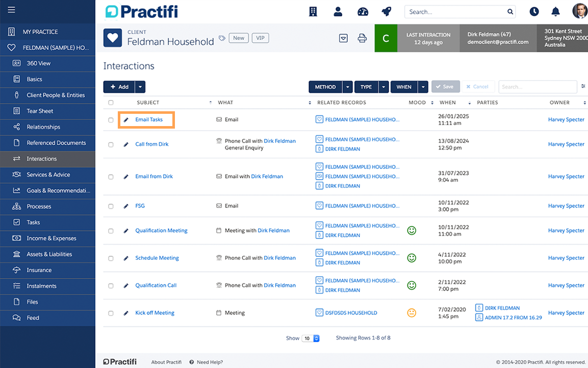
Task: Click the VIP tag
Action: tap(260, 38)
